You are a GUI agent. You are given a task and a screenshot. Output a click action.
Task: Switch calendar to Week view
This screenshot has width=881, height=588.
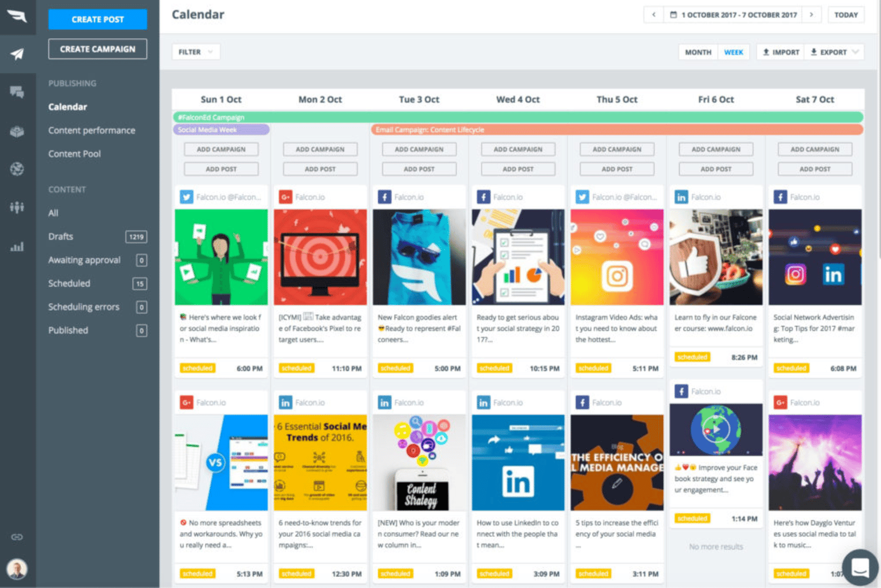pyautogui.click(x=734, y=52)
